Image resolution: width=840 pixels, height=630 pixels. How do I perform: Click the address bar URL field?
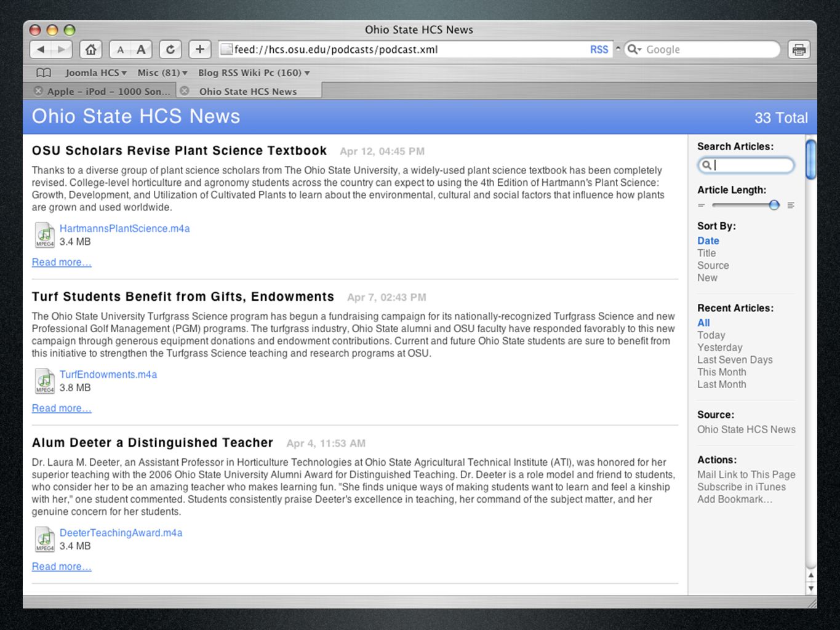click(x=403, y=49)
